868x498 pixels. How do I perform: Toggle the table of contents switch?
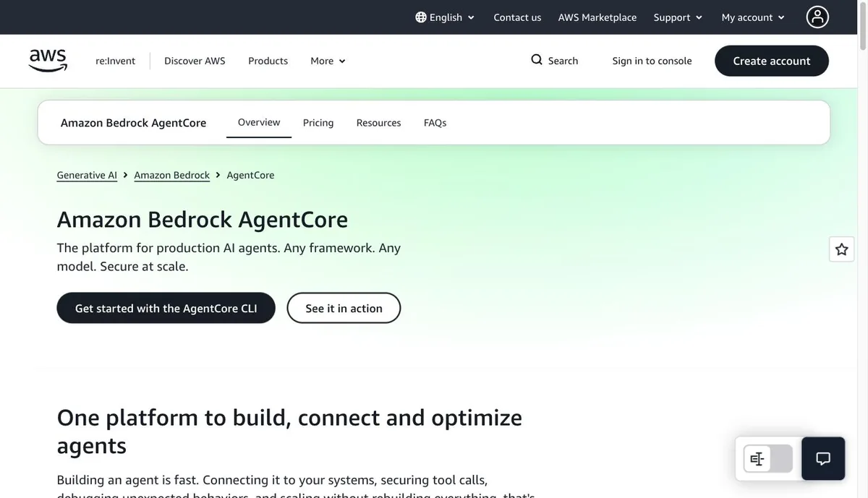768,459
